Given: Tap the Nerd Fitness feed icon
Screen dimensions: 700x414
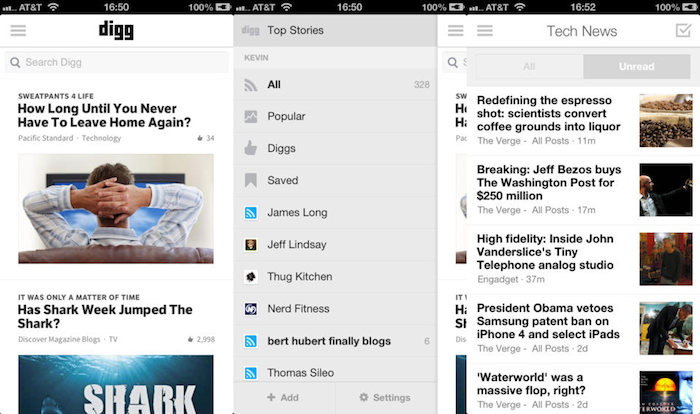Looking at the screenshot, I should (x=251, y=309).
